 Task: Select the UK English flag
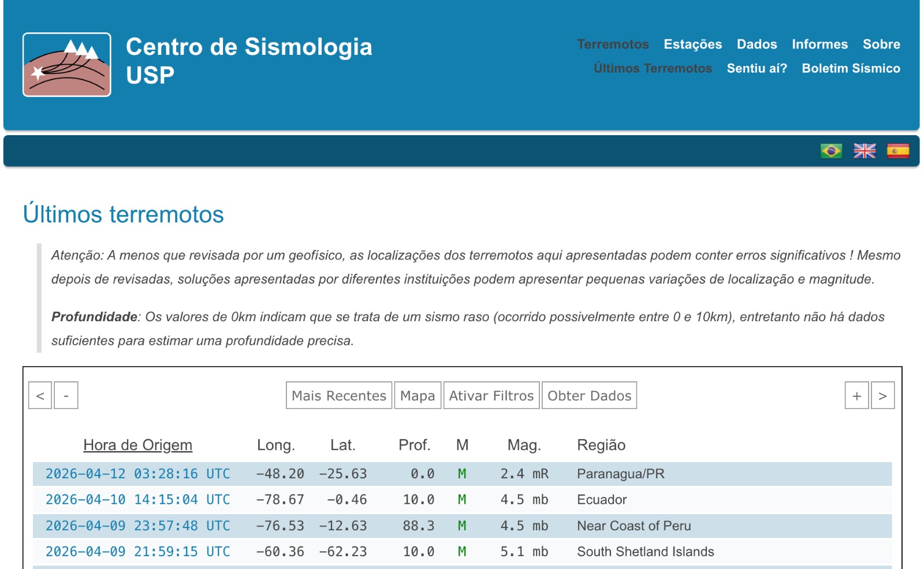(865, 151)
